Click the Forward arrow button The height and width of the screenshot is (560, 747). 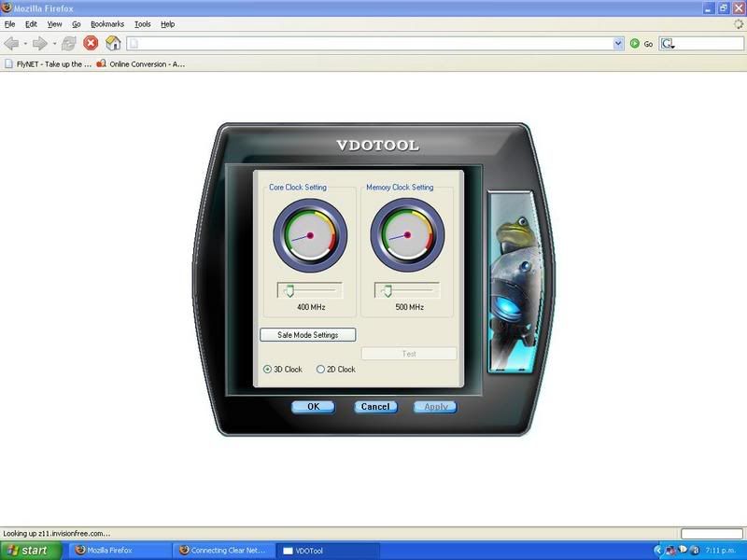(x=39, y=43)
